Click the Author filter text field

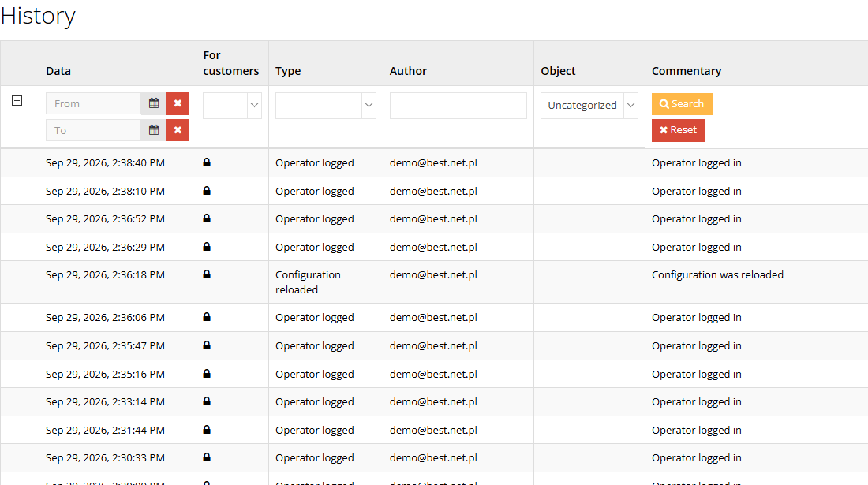click(x=458, y=106)
